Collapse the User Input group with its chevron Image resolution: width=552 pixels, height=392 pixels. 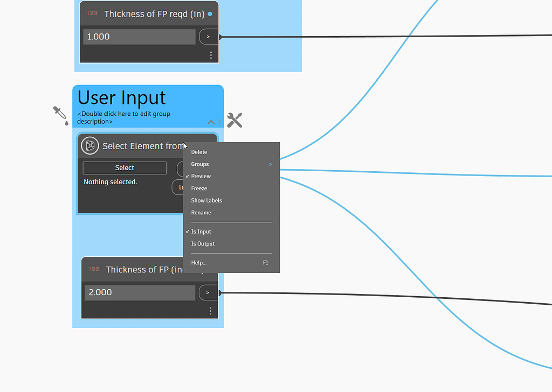(211, 122)
